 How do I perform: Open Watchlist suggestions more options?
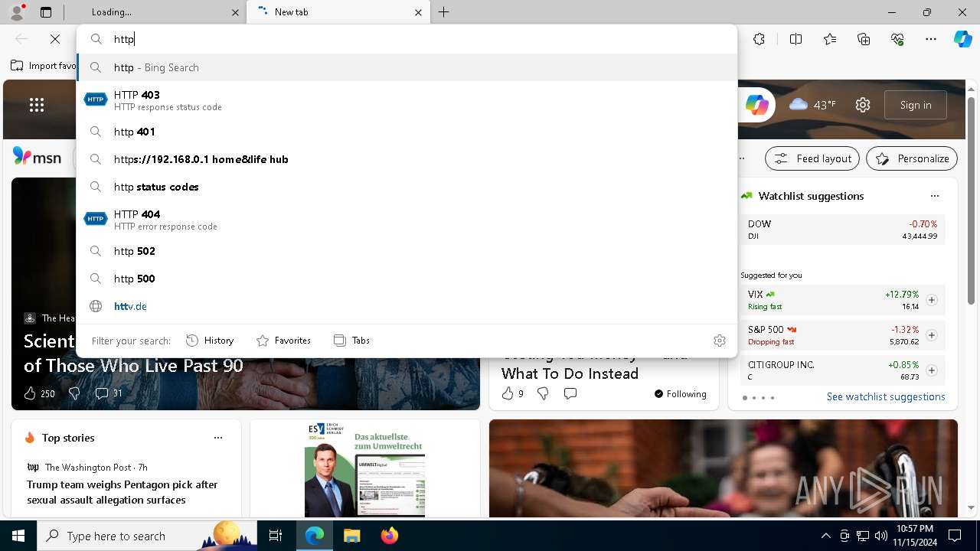pos(935,196)
